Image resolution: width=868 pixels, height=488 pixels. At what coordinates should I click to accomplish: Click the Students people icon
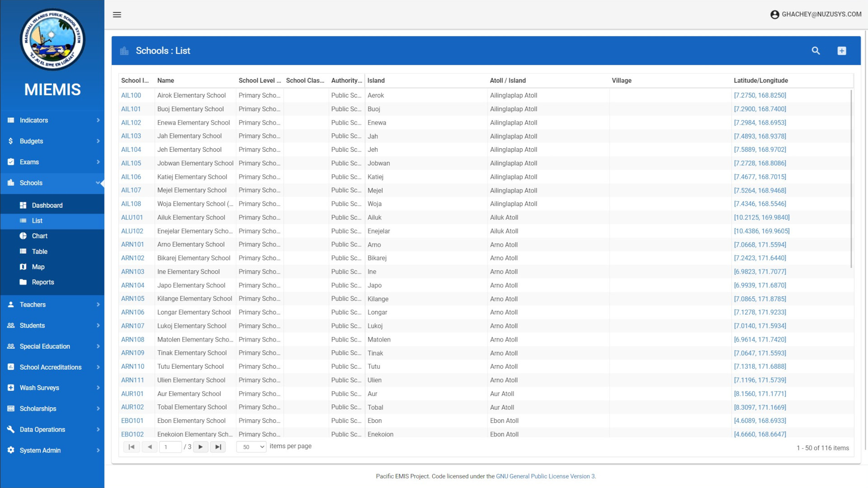pyautogui.click(x=11, y=325)
